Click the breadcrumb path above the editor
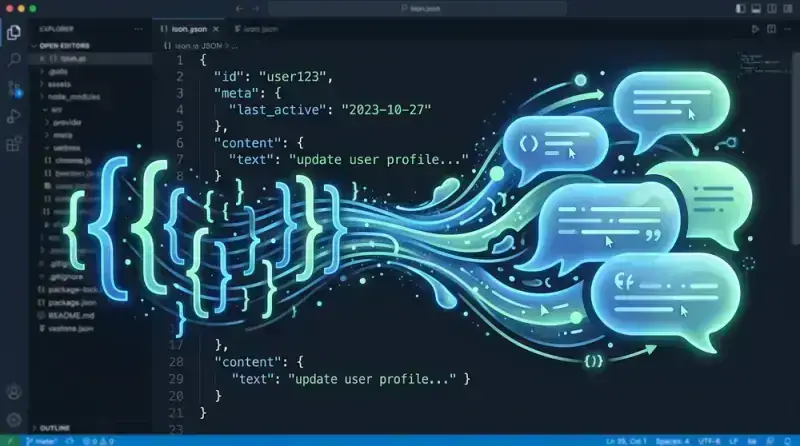Image resolution: width=800 pixels, height=446 pixels. click(200, 46)
